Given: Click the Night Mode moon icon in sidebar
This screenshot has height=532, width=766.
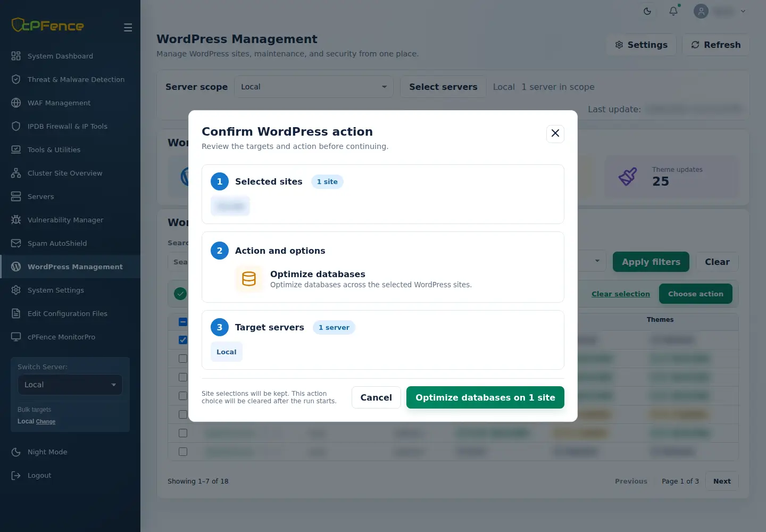Looking at the screenshot, I should (16, 452).
